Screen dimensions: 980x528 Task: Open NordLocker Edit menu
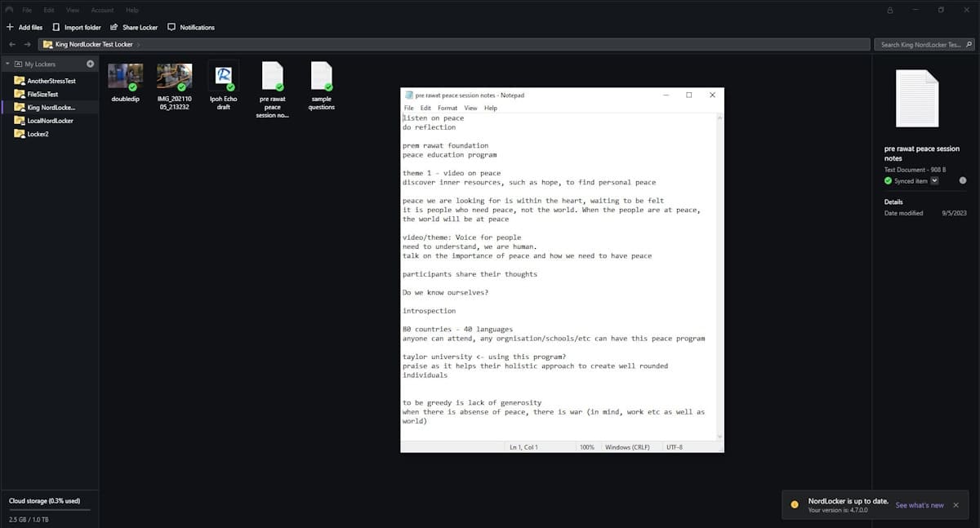pyautogui.click(x=49, y=10)
